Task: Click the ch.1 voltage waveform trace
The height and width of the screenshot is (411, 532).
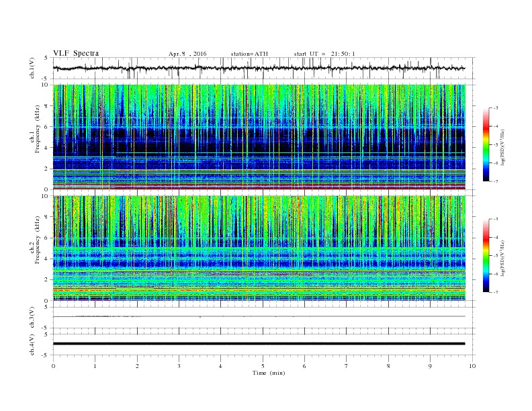Action: pyautogui.click(x=259, y=68)
